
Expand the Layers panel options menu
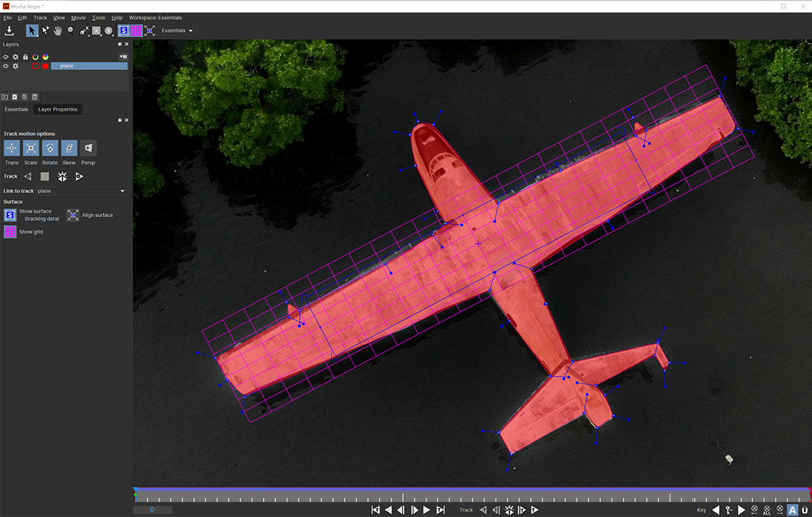click(123, 56)
